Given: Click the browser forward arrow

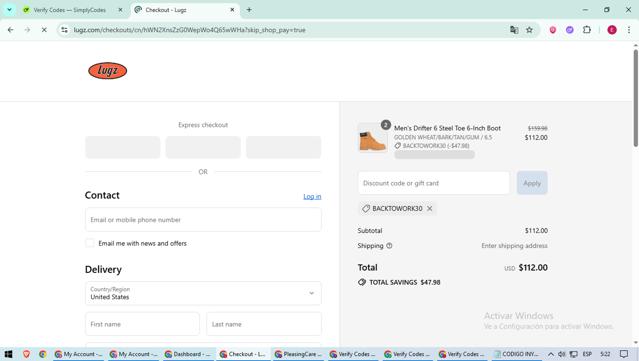Looking at the screenshot, I should point(27,30).
